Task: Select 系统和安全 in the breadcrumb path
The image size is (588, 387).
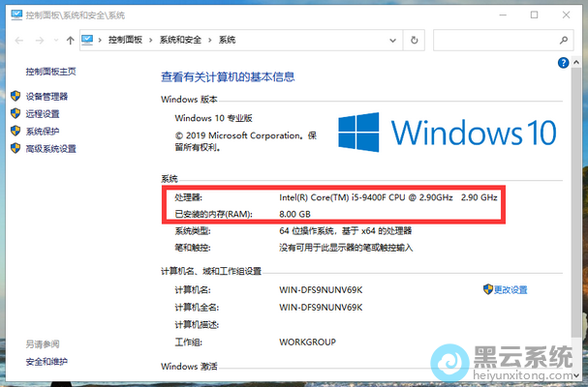Action: click(x=181, y=41)
